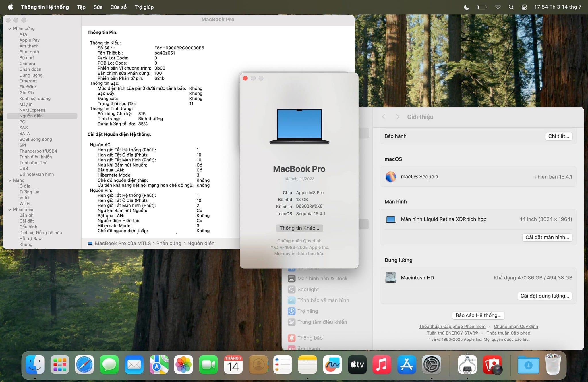The image size is (588, 382).
Task: Open Safari in the Dock
Action: 84,364
